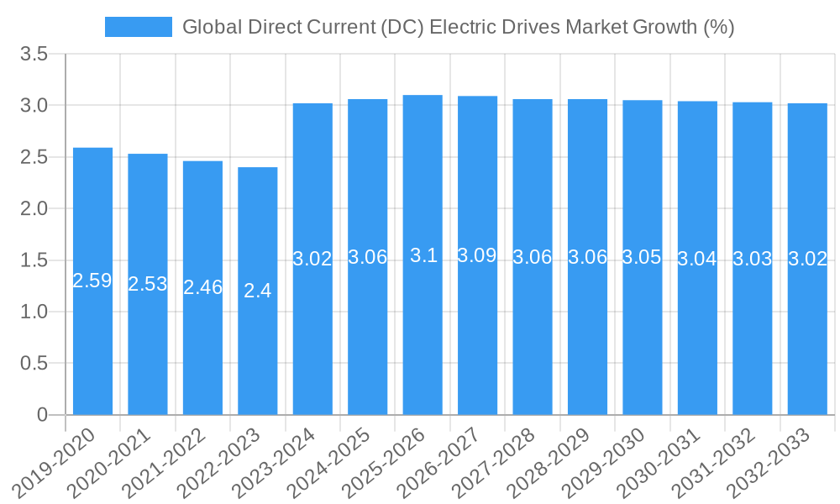The height and width of the screenshot is (504, 840).
Task: Click legend label Global Direct Current Electric Drives
Action: (458, 27)
